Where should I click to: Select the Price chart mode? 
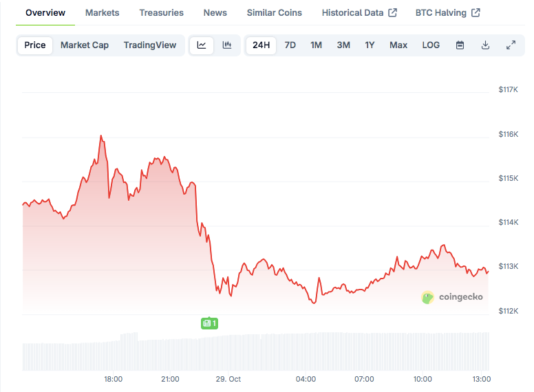35,45
